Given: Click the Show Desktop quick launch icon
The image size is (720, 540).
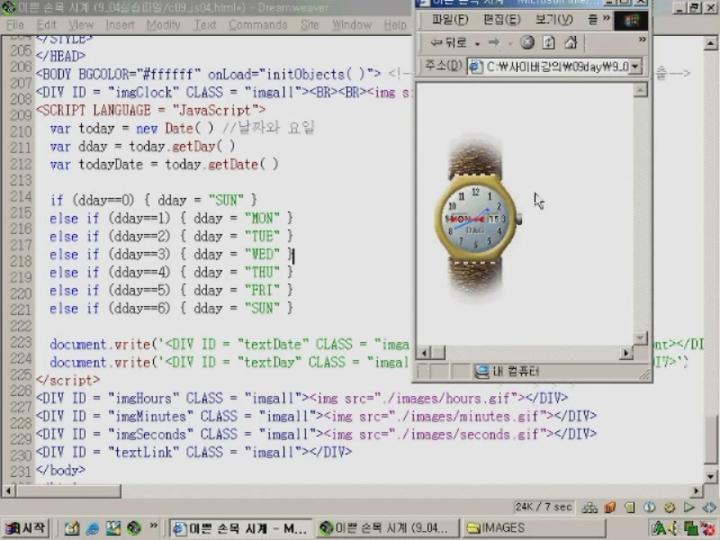Looking at the screenshot, I should pyautogui.click(x=113, y=529).
